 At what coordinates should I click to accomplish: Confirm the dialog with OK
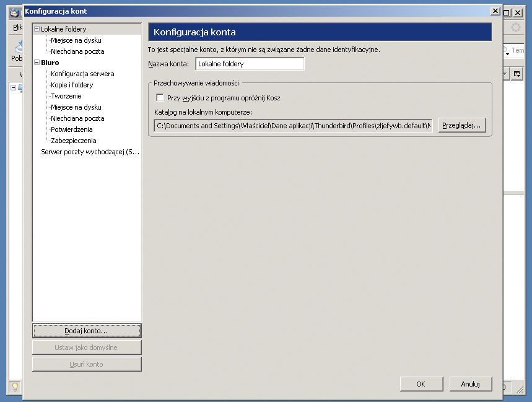click(x=421, y=384)
